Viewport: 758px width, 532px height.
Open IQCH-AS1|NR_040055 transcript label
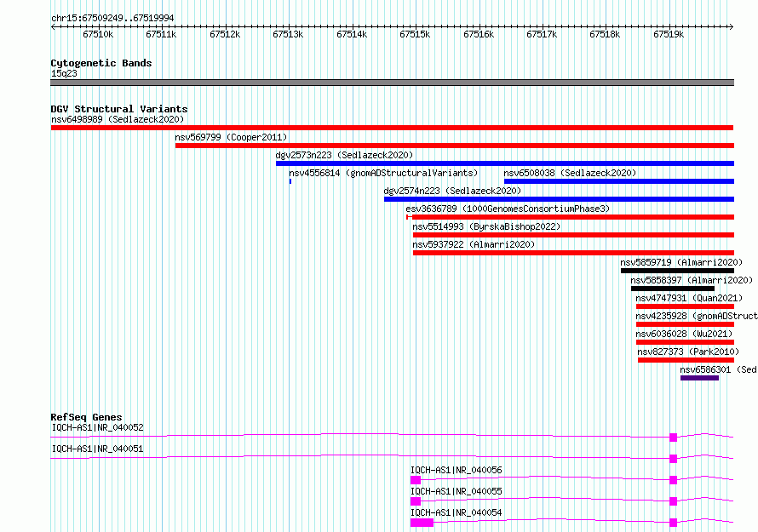457,491
